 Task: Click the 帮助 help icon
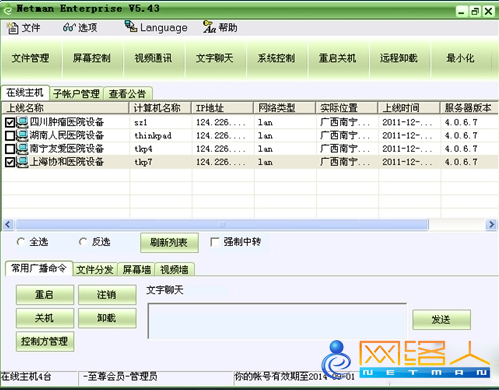209,27
